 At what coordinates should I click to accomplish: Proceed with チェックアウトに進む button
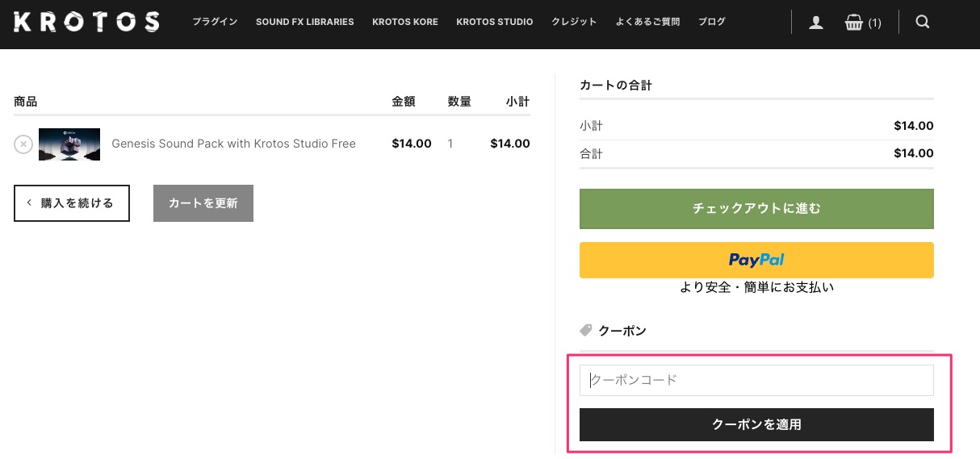pos(756,209)
